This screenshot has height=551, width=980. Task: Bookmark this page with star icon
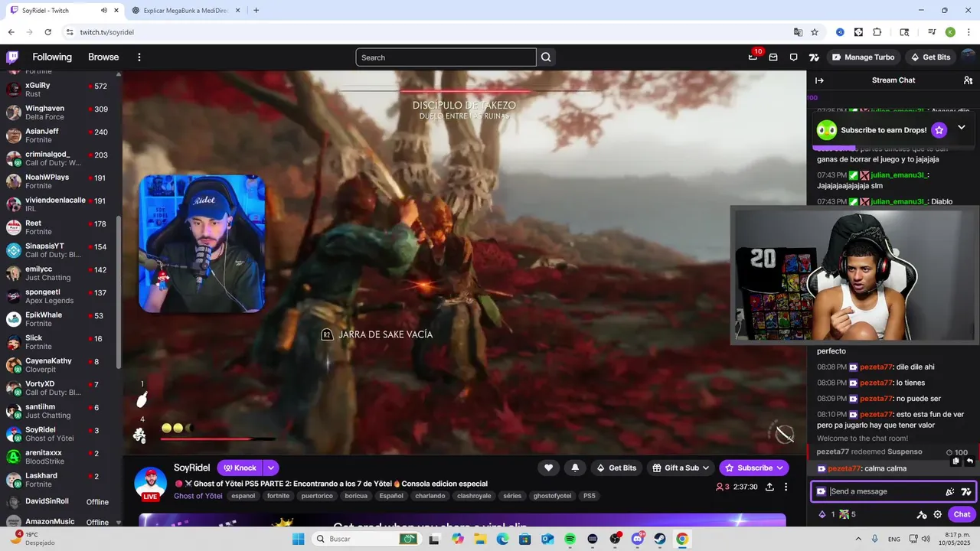tap(815, 32)
